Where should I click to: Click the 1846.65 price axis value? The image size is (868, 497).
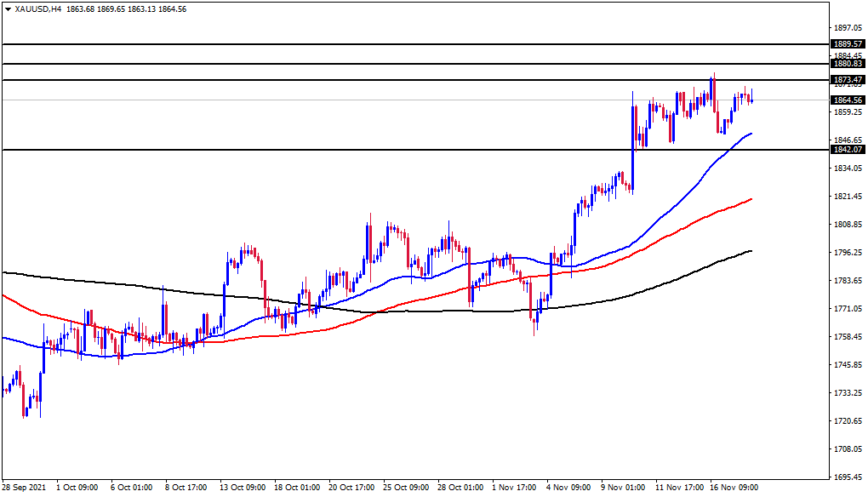click(848, 140)
